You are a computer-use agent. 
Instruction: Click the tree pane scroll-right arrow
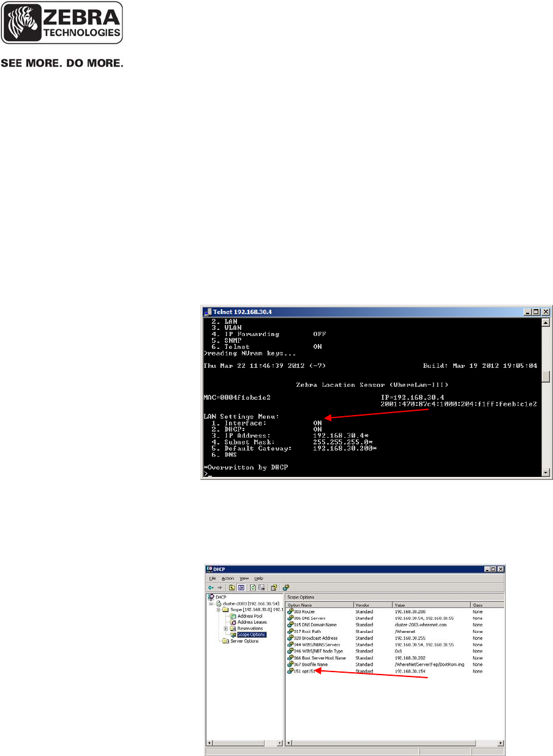pos(280,743)
